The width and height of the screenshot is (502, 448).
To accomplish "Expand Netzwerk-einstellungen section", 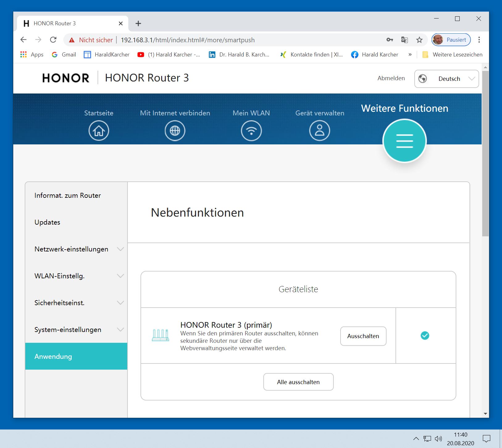I will [120, 249].
